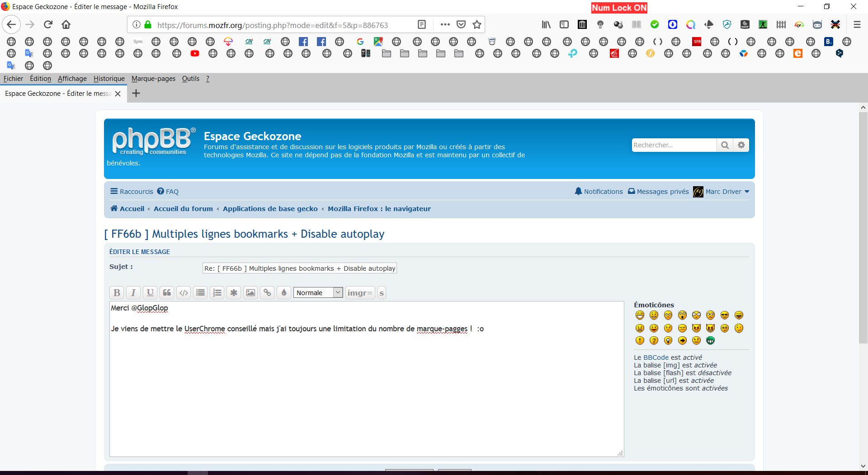Screen dimensions: 868x475
Task: Go to the Firefox home page
Action: [66, 24]
